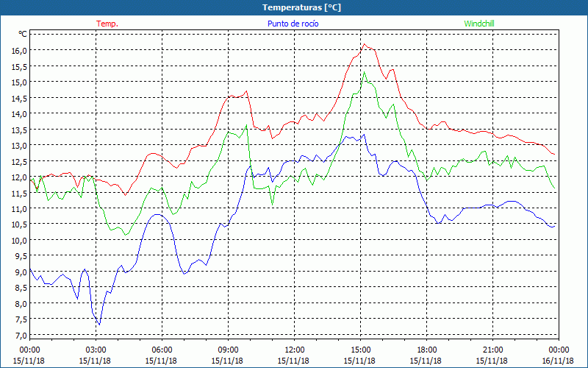Click the '15,0' y-axis value
This screenshot has width=588, height=368.
(20, 82)
